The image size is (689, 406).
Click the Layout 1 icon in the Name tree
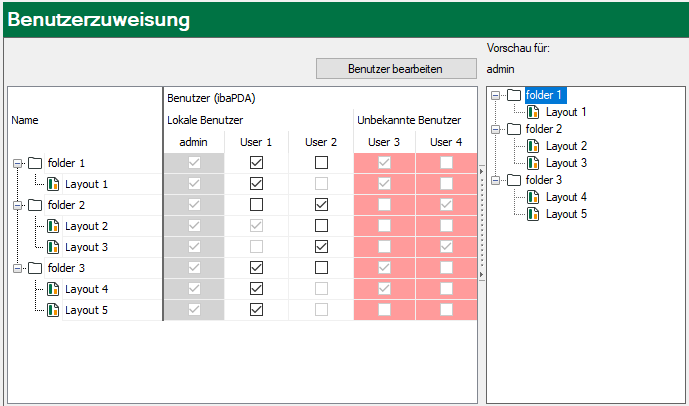click(53, 184)
